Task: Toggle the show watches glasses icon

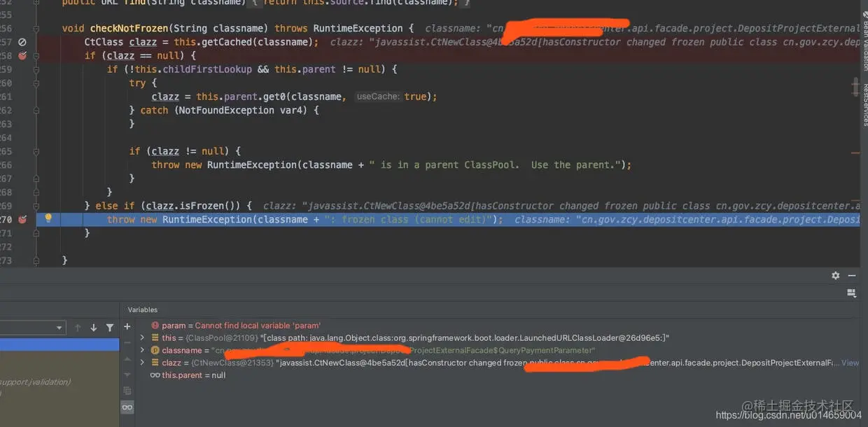Action: [127, 407]
